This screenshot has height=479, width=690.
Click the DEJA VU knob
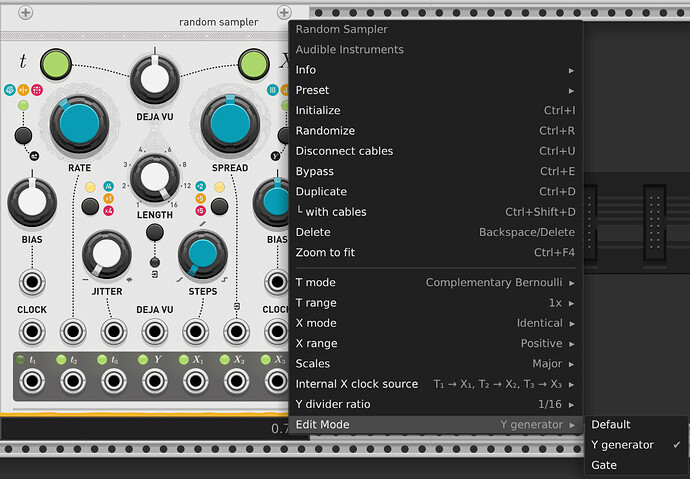click(x=154, y=78)
